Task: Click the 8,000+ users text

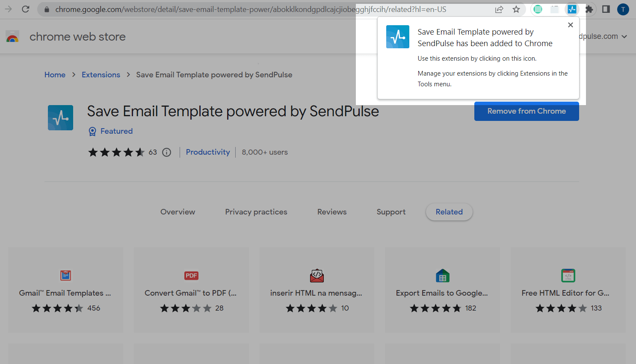Action: point(265,152)
